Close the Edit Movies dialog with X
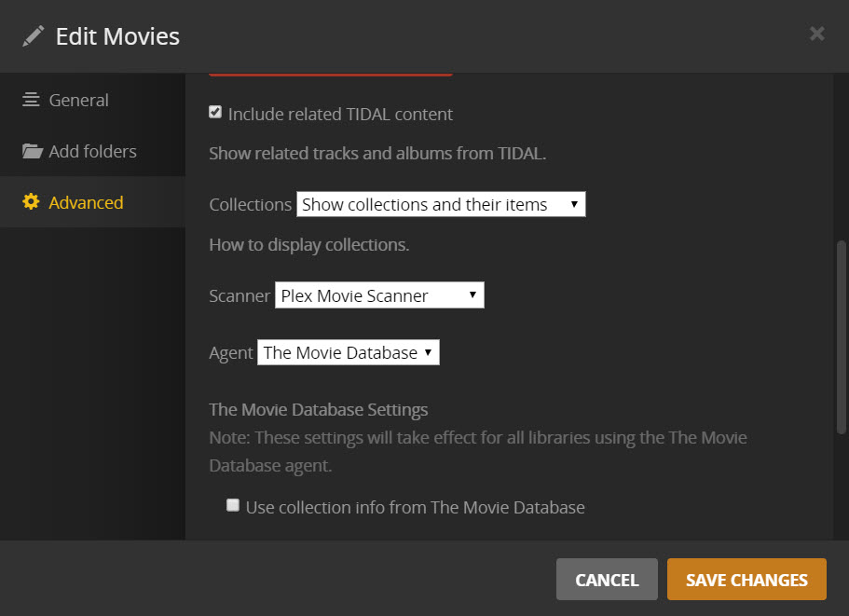Screen dimensions: 849x616 coord(816,34)
